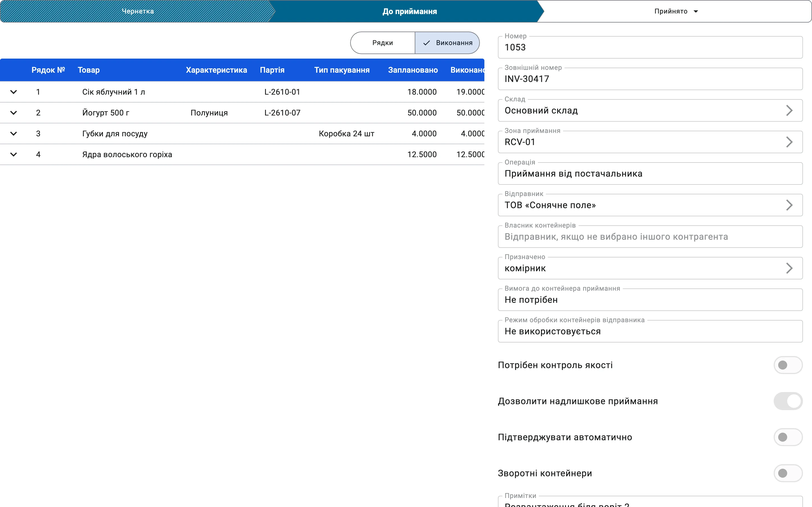Open Зона приймання RCV-01 arrow icon
The height and width of the screenshot is (507, 812).
point(789,142)
